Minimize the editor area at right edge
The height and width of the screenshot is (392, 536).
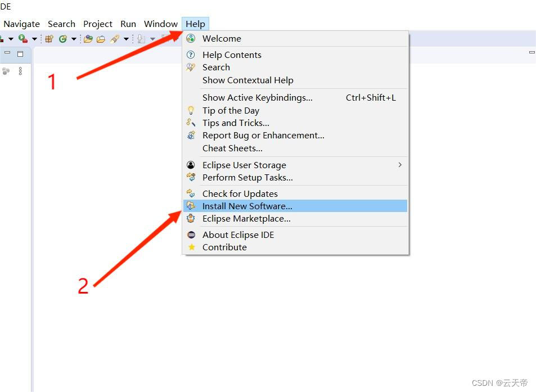(x=532, y=52)
